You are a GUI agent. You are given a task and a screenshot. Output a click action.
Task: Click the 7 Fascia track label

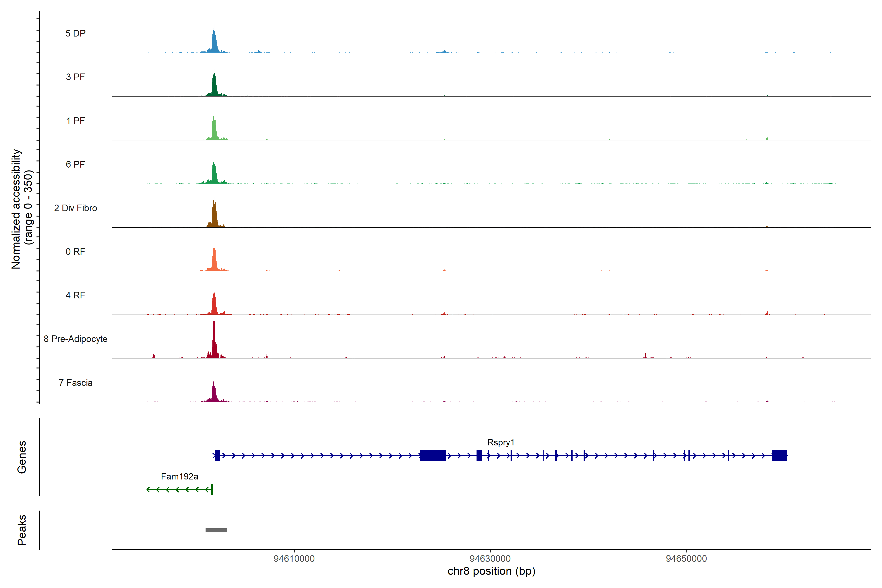(x=75, y=383)
